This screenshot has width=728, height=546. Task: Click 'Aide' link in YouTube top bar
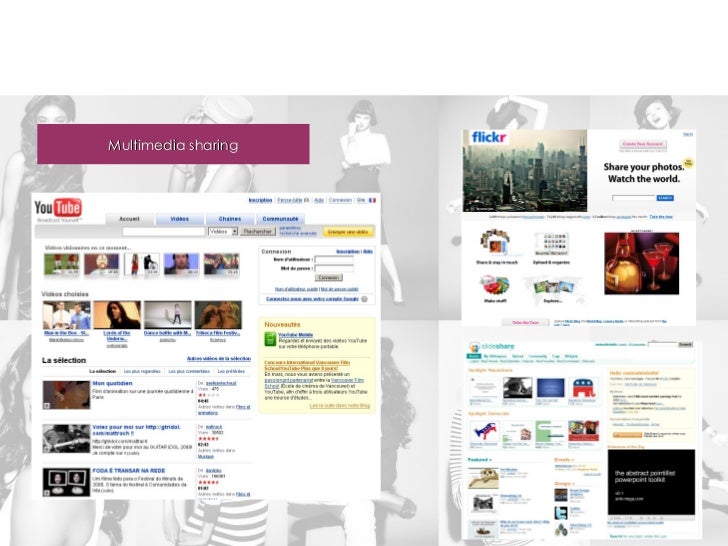click(319, 201)
